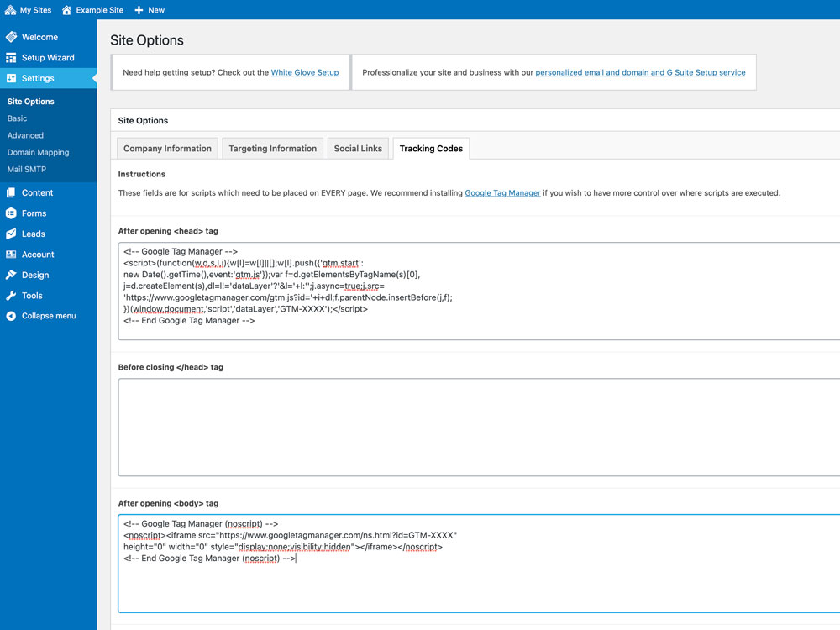Click the Welcome sidebar icon
This screenshot has width=840, height=630.
pos(11,36)
